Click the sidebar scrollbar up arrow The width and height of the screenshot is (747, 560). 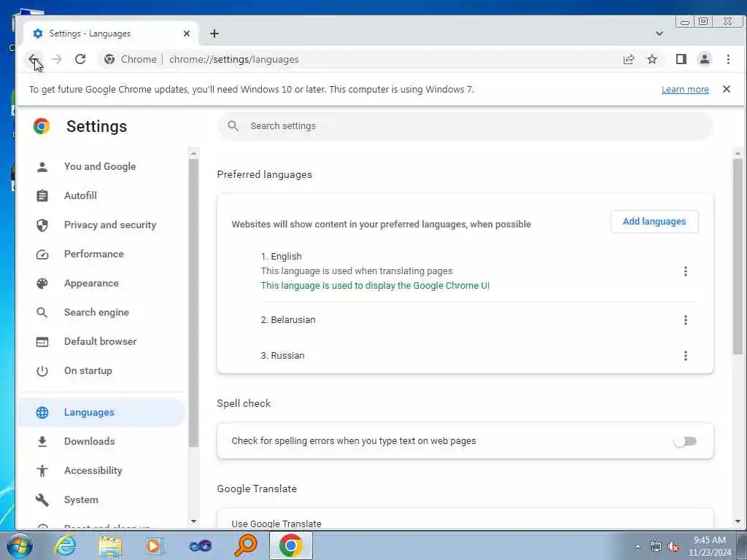193,153
